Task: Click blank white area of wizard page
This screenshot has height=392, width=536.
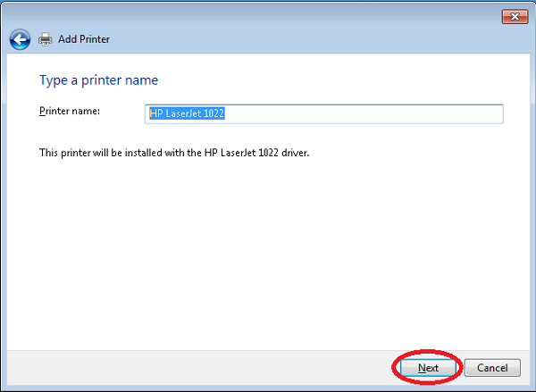Action: pyautogui.click(x=268, y=250)
